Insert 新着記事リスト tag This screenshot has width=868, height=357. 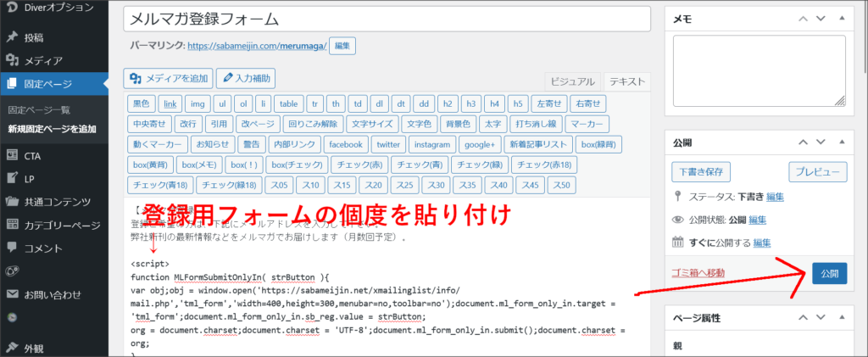coord(538,144)
